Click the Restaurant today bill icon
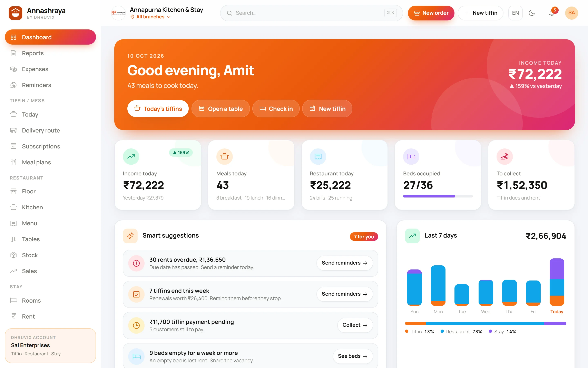This screenshot has height=368, width=588. pyautogui.click(x=318, y=156)
